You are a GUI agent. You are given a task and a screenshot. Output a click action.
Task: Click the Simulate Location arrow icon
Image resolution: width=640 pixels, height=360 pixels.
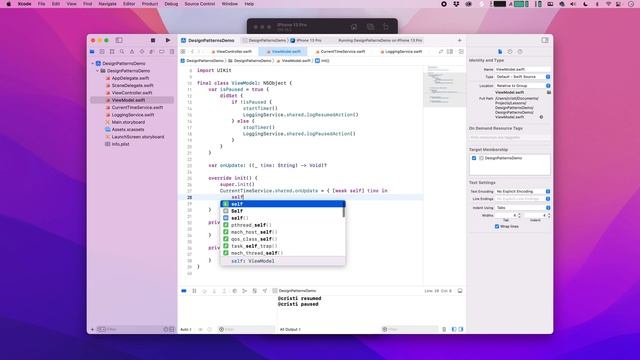pos(265,291)
